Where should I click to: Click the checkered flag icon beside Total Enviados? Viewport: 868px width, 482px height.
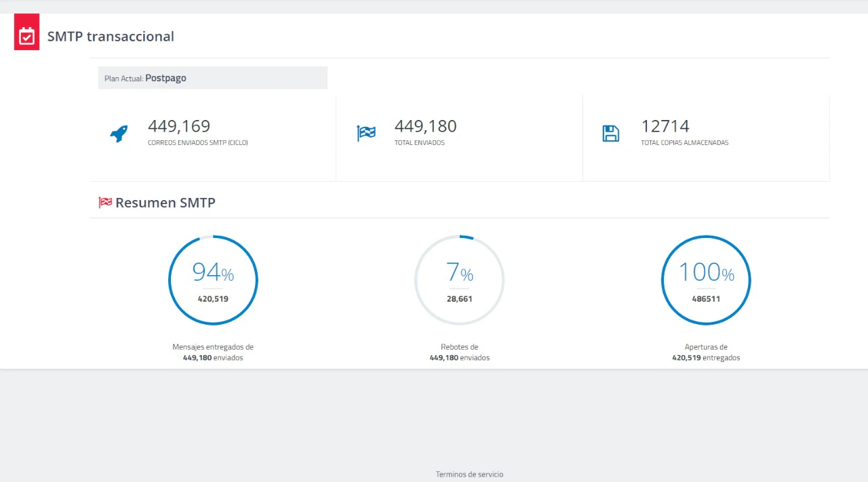(366, 134)
